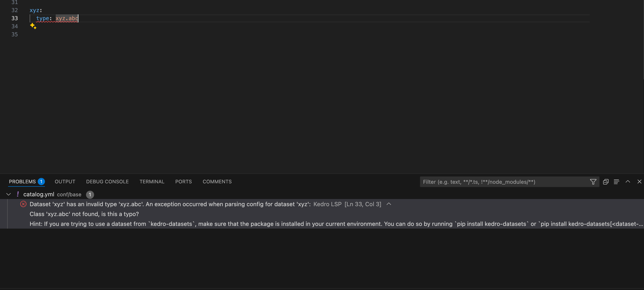Click the catalog.yml file entry in Problems
This screenshot has height=290, width=644.
tap(39, 194)
